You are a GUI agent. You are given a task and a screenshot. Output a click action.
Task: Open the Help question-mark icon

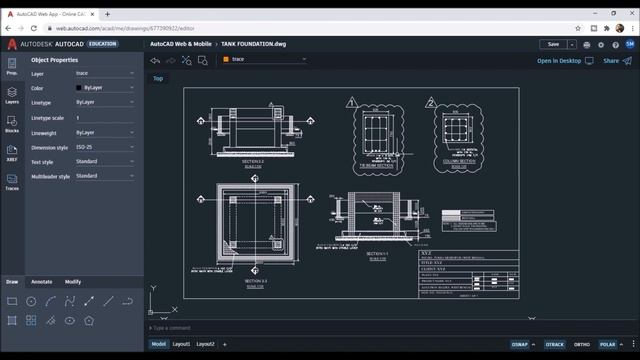(616, 45)
